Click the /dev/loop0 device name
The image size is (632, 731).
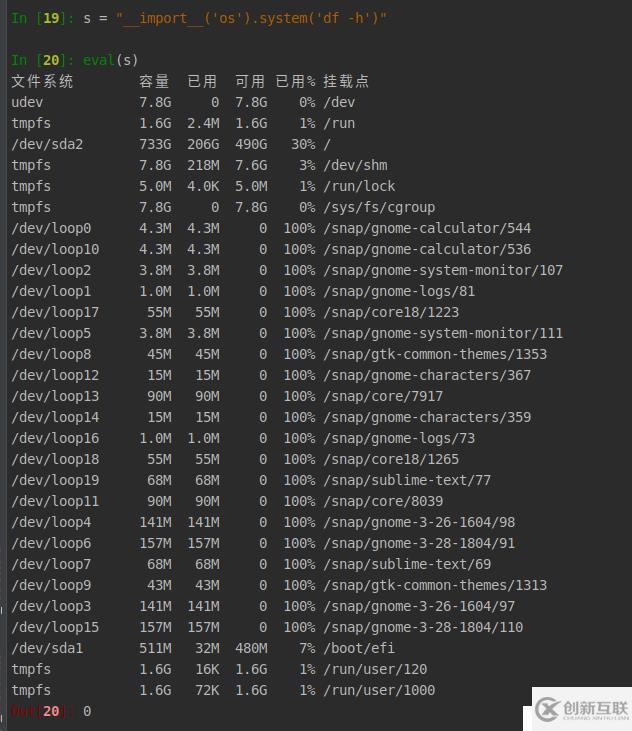(x=51, y=228)
